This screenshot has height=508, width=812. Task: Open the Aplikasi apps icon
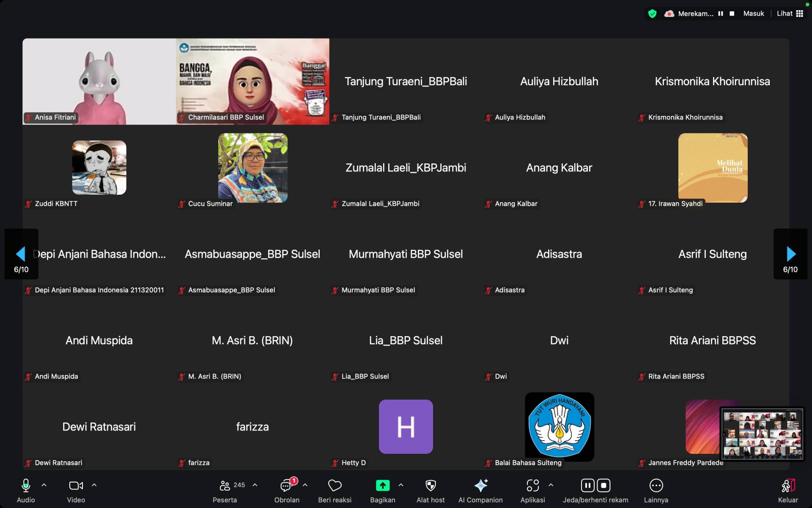(532, 486)
